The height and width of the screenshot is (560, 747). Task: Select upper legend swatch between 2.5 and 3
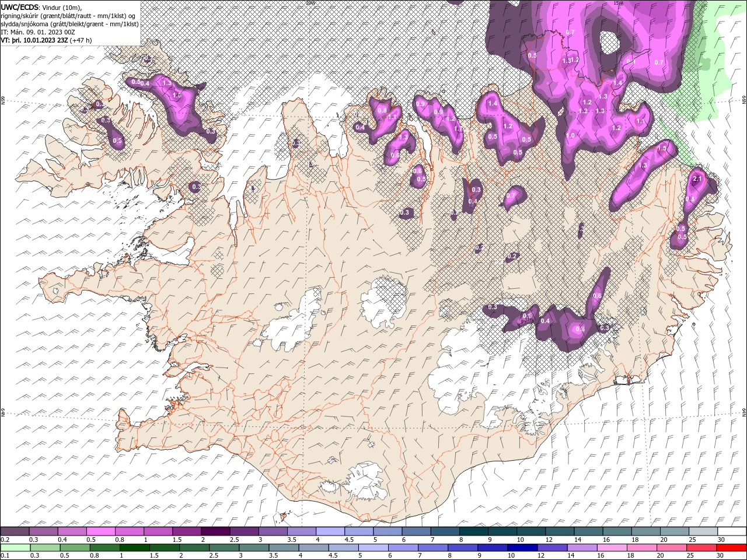tap(244, 531)
